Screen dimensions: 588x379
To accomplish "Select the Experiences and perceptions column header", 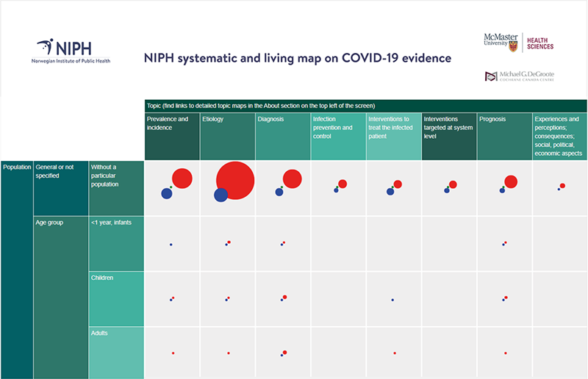I will click(559, 136).
